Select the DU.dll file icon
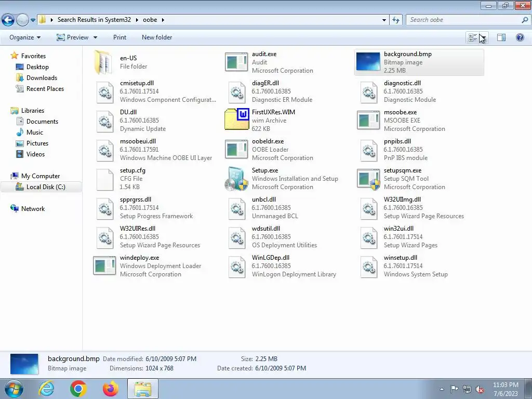 [x=105, y=121]
